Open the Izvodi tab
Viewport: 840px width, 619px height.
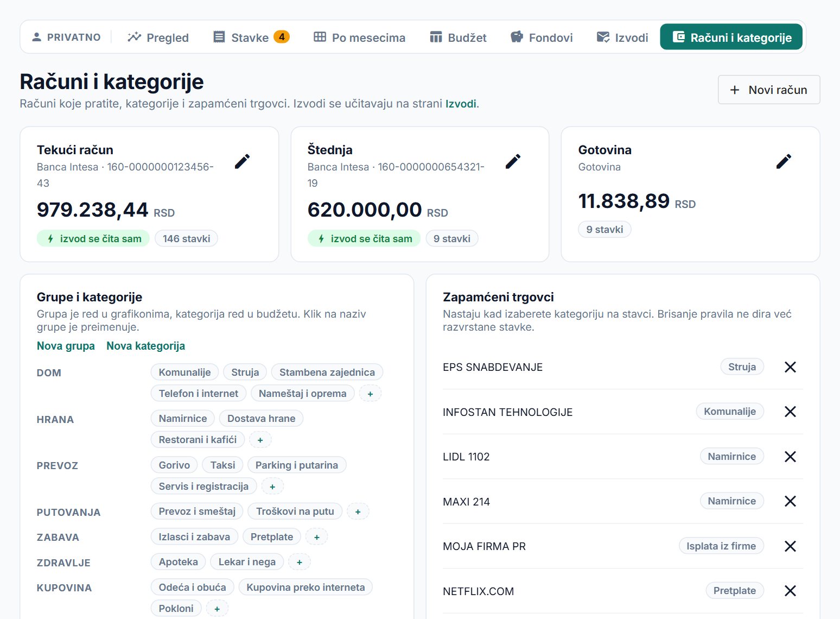pos(622,37)
